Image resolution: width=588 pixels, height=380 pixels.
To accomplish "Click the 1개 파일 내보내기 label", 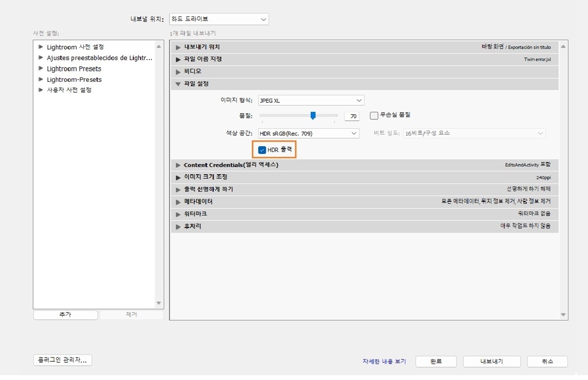I will click(193, 33).
